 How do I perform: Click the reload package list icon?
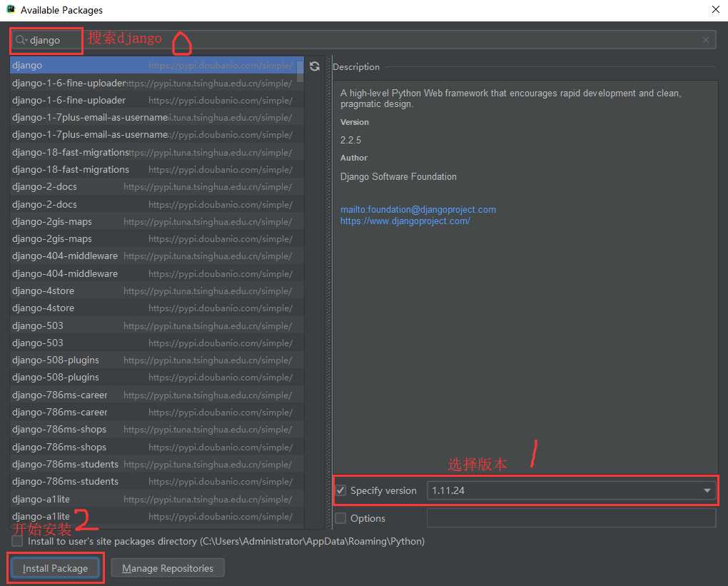[315, 66]
